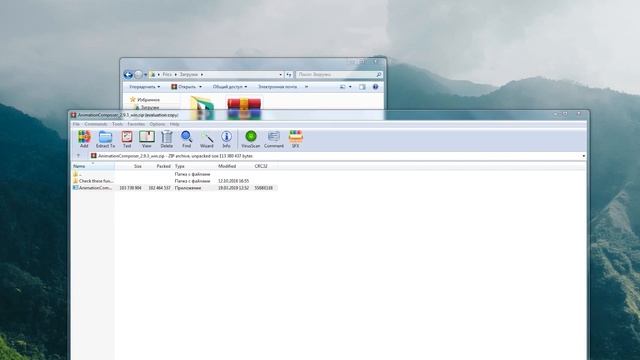The image size is (640, 360).
Task: Click Forward arrow in Explorer window
Action: tap(138, 75)
